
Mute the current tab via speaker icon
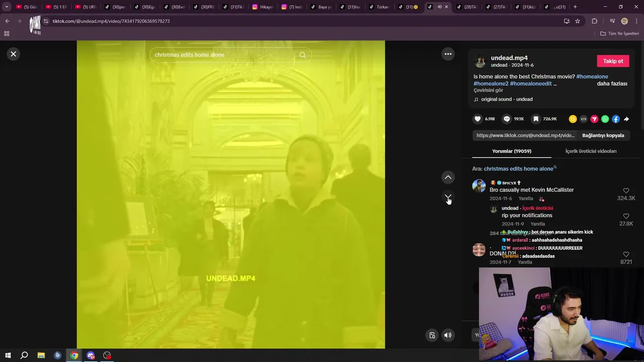pos(439,7)
